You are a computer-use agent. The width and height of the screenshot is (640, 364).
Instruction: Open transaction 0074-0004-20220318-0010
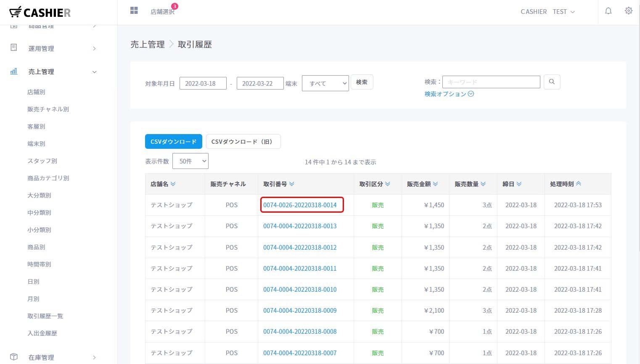click(300, 289)
